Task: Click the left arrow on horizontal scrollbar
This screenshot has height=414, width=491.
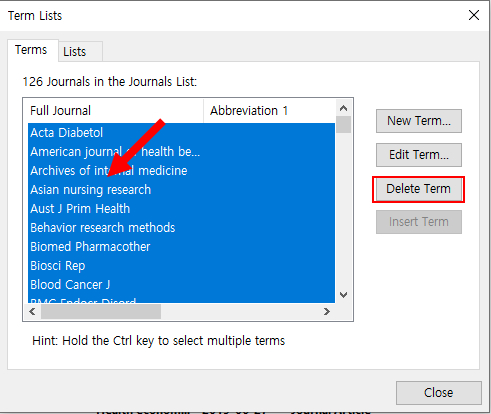Action: coord(32,311)
